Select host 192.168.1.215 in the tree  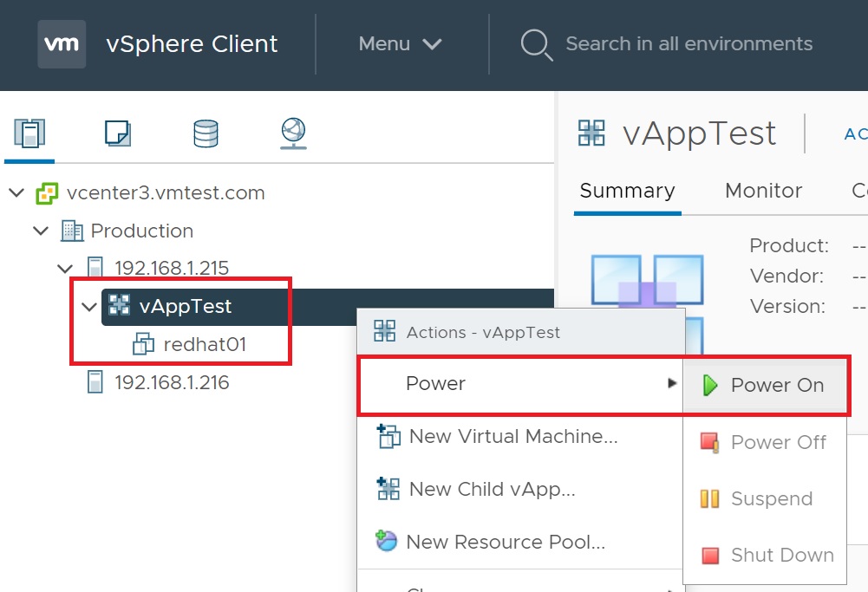(172, 269)
